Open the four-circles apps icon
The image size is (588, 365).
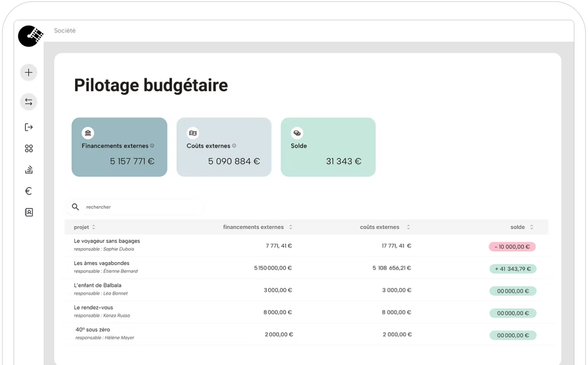(x=29, y=149)
